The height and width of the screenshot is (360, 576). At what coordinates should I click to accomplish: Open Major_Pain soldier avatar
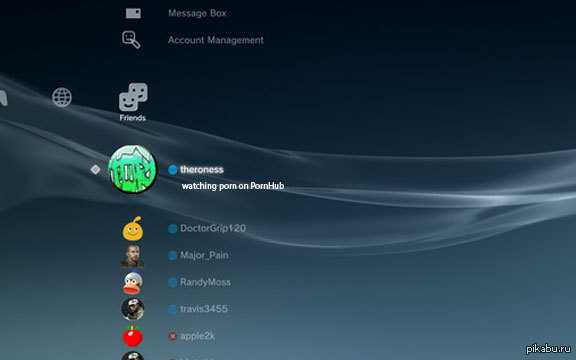pyautogui.click(x=133, y=256)
